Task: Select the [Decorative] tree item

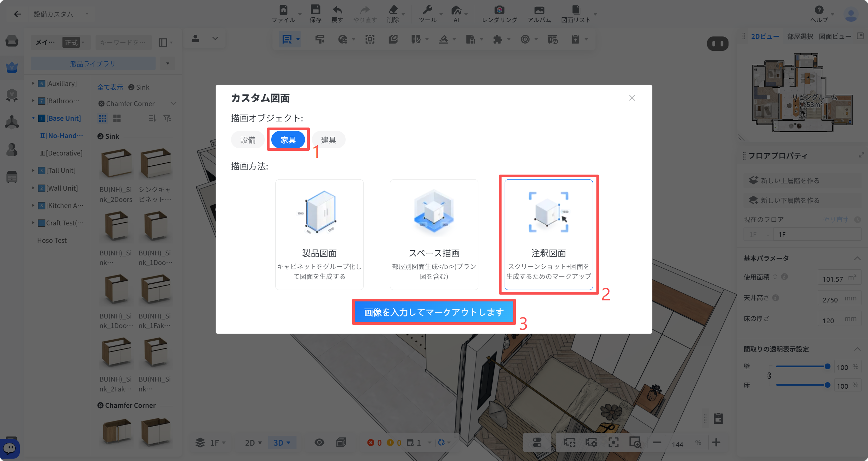Action: pos(61,153)
